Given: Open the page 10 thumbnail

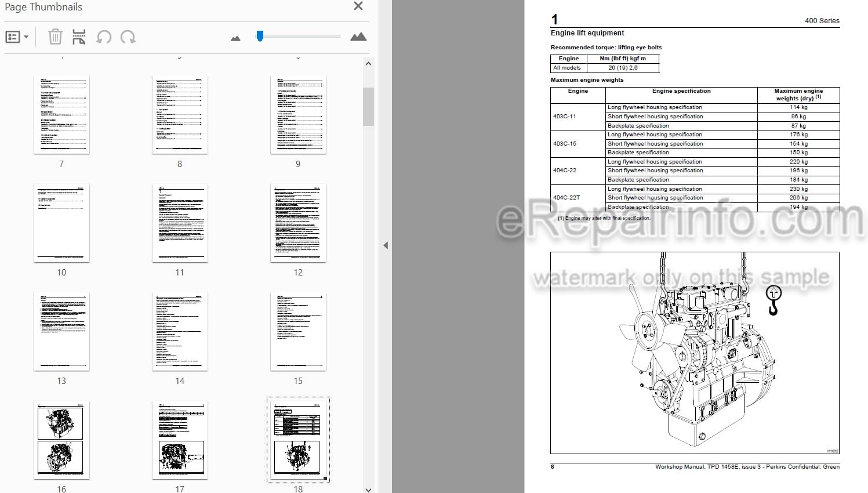Looking at the screenshot, I should point(61,223).
